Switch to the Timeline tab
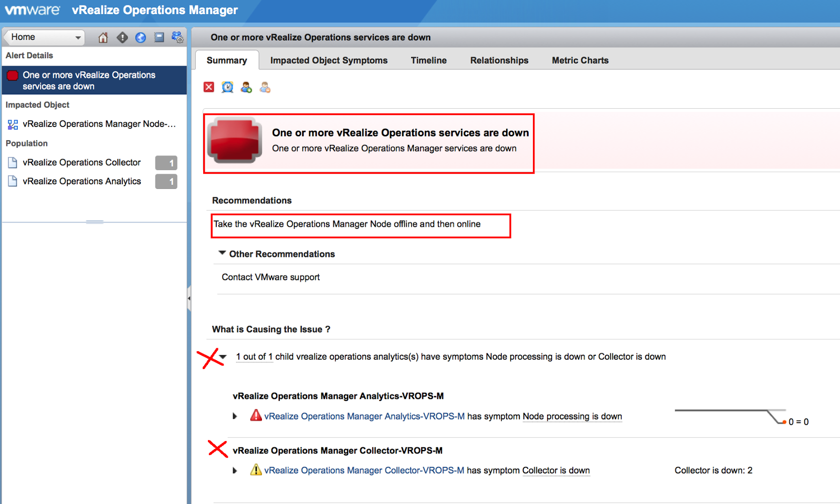 tap(428, 60)
